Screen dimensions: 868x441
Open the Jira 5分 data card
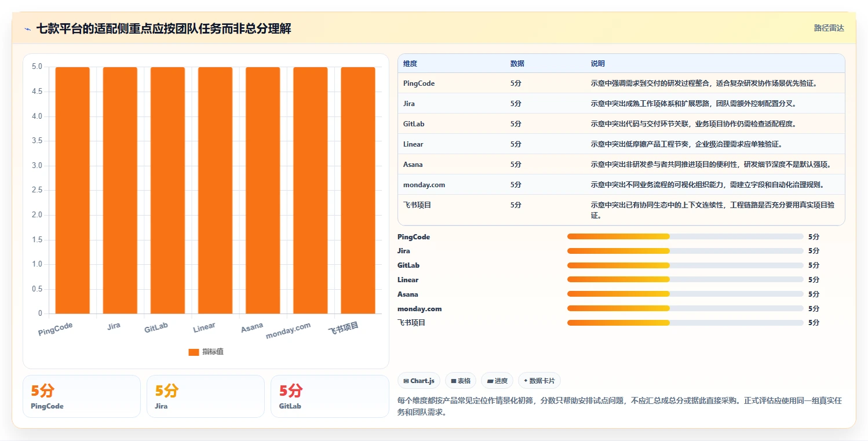pos(206,396)
